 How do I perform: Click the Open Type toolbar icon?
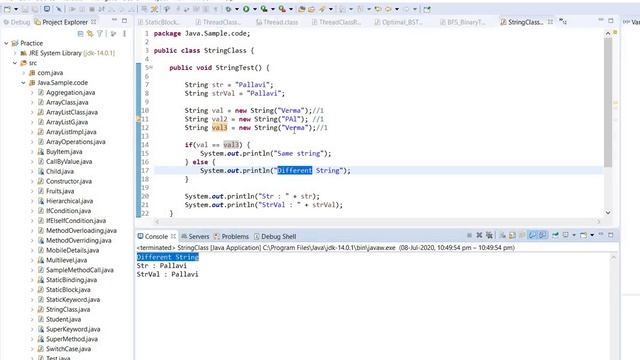(x=302, y=9)
